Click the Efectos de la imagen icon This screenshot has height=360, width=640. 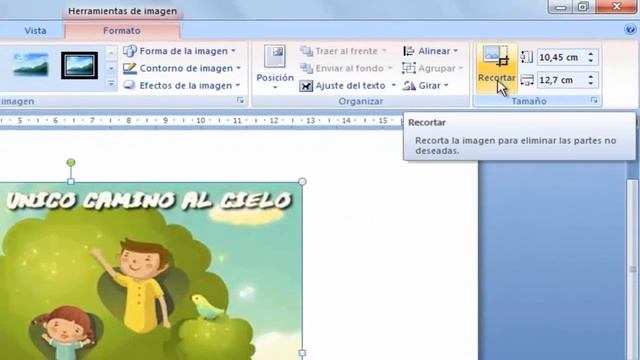click(130, 85)
